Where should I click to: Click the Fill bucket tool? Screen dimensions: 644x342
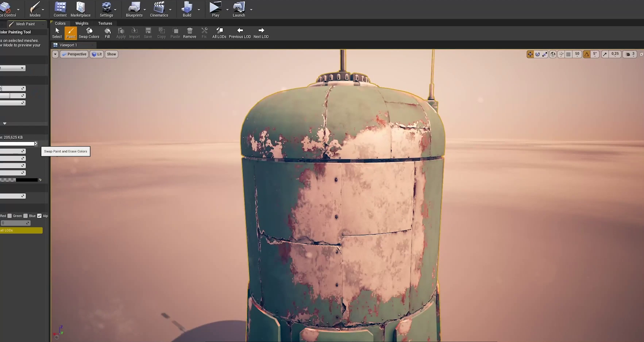click(107, 33)
